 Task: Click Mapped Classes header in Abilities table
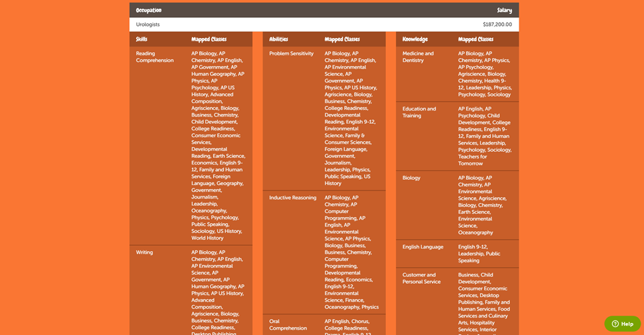[x=342, y=39]
